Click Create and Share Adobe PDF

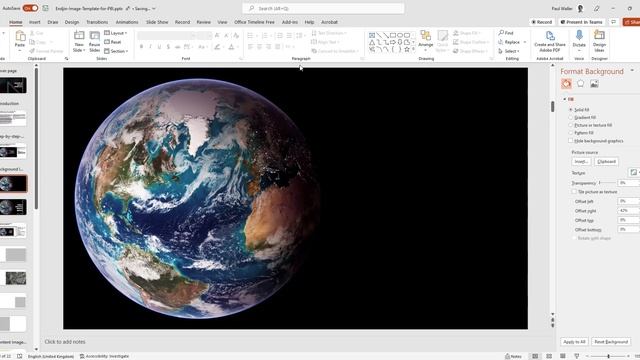pyautogui.click(x=550, y=41)
